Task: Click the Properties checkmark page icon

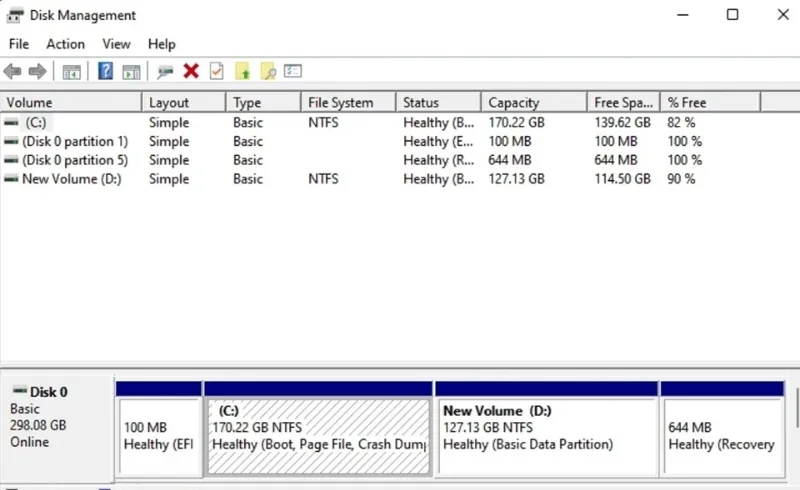Action: tap(216, 71)
